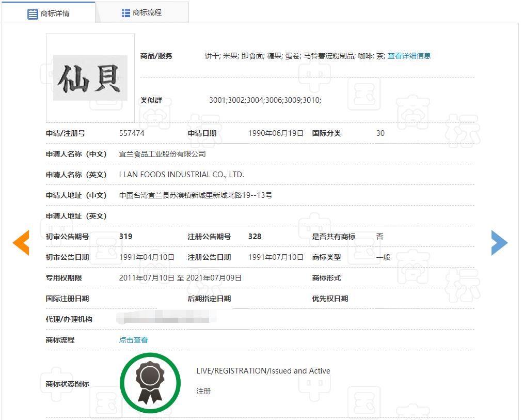Screen dimensions: 523x420
Task: Click the 申请人地址（英文） label
Action: 76,216
